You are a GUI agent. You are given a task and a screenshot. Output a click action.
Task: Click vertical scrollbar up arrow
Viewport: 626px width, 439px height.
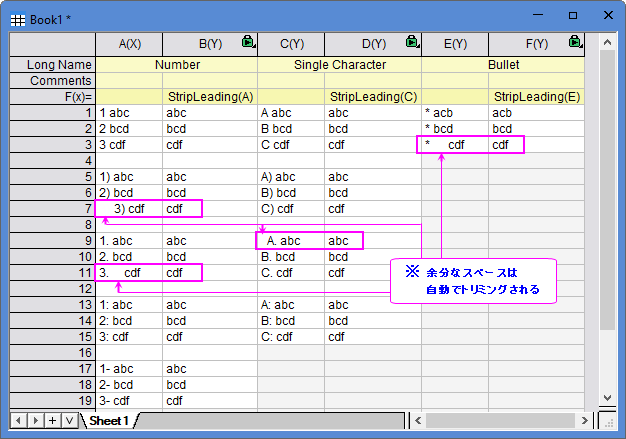tap(607, 42)
